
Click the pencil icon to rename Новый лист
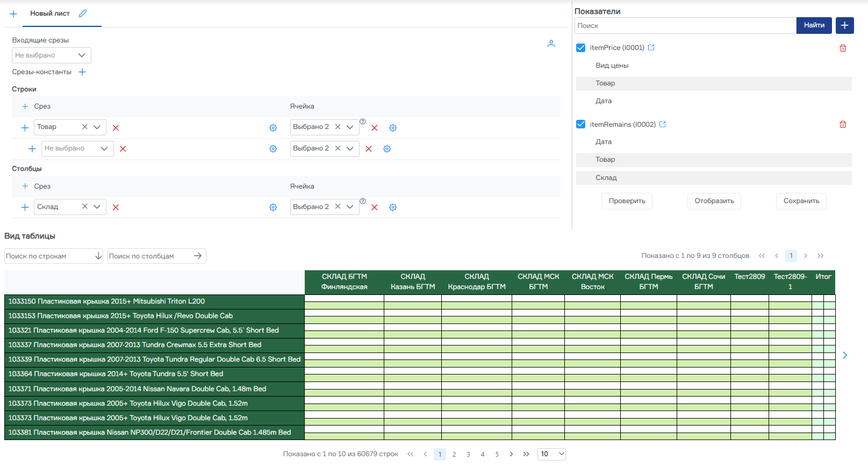[83, 13]
